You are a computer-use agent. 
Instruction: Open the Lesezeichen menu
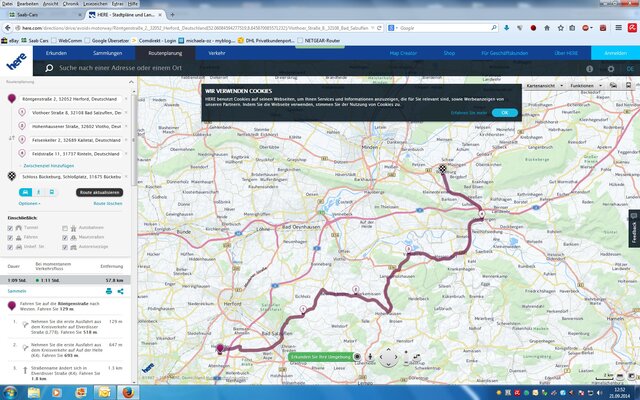tap(96, 3)
